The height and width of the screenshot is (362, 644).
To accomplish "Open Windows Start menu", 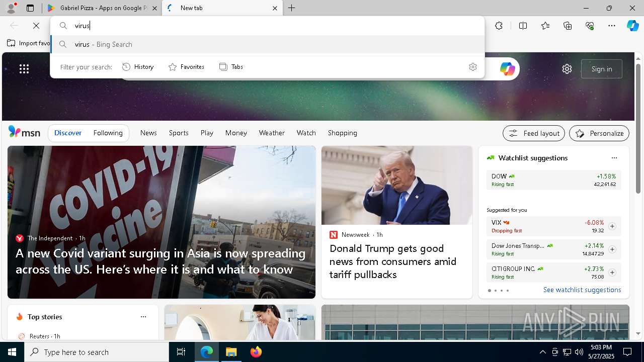I will tap(12, 352).
